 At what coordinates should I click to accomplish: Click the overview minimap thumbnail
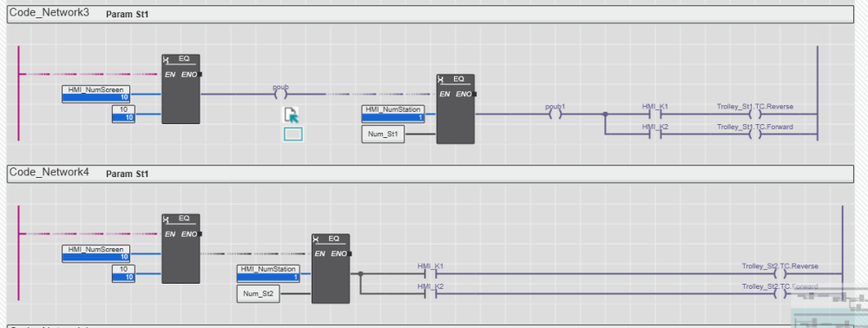[829, 309]
